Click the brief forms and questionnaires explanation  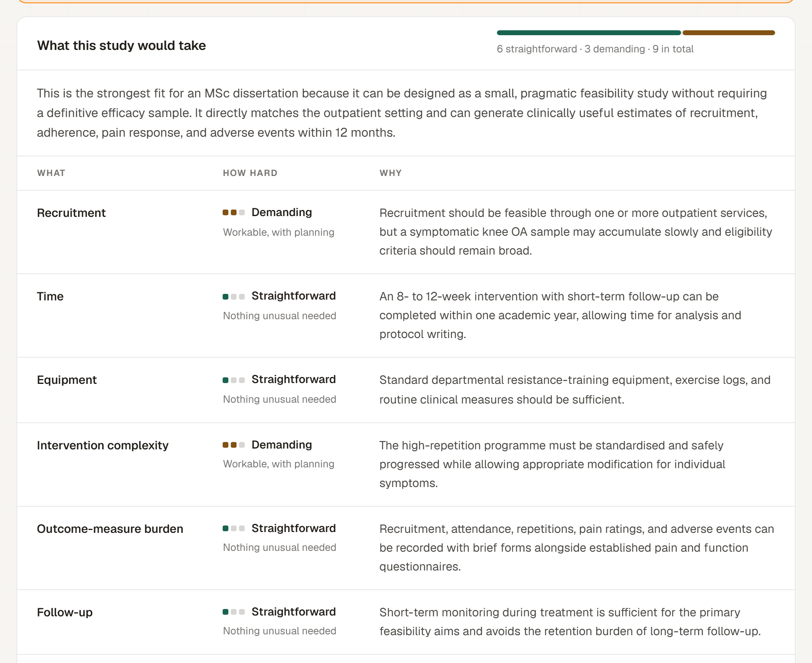point(577,548)
